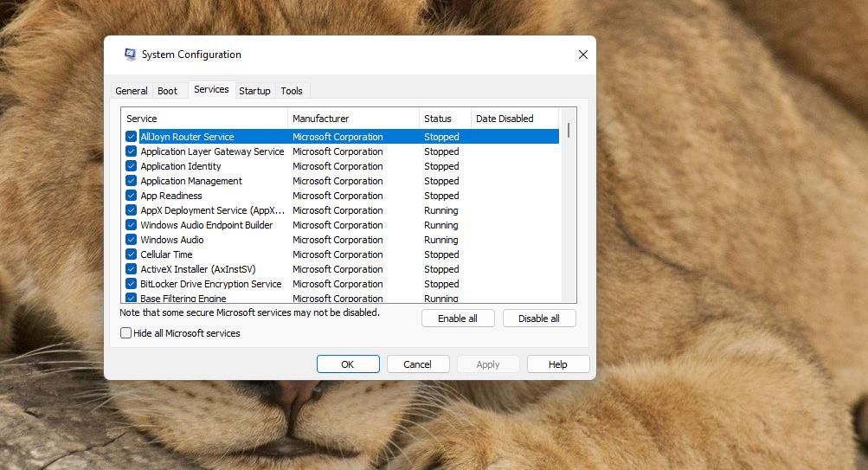Uncheck the App Readiness service checkbox
Image resolution: width=868 pixels, height=470 pixels.
coord(132,196)
